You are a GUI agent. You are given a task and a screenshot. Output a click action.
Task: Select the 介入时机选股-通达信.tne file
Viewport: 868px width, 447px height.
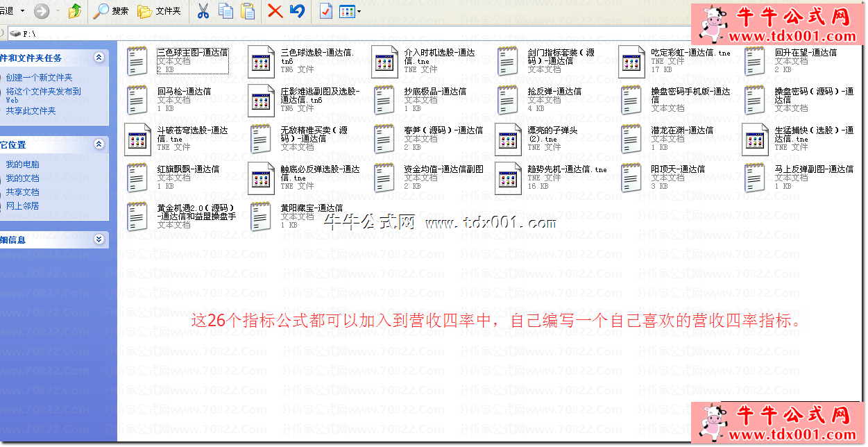tap(425, 60)
